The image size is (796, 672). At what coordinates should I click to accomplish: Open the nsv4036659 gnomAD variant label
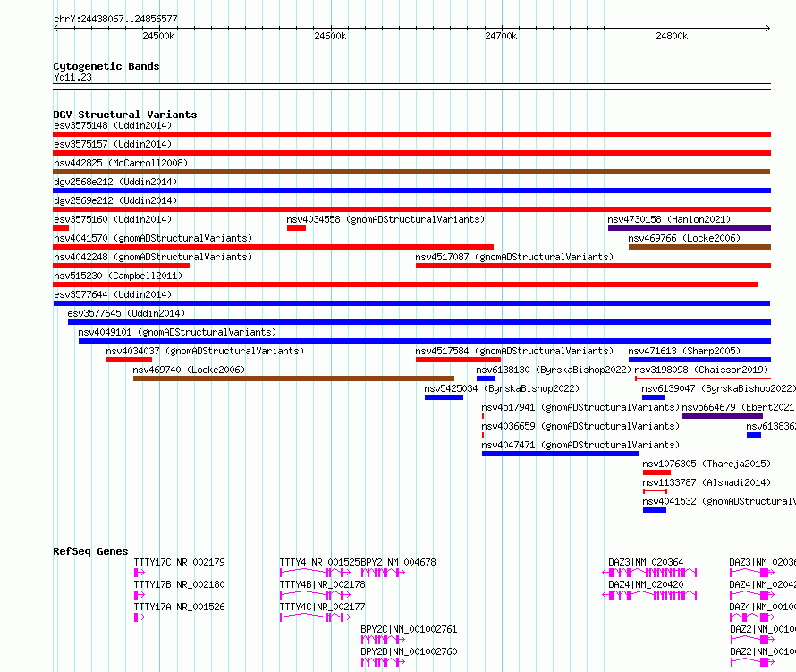point(580,426)
